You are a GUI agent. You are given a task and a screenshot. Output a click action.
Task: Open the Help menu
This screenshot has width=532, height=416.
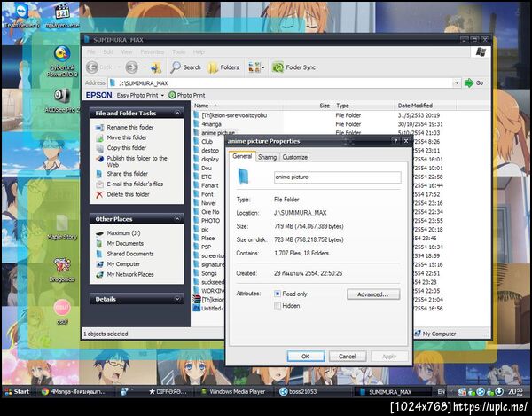pos(199,52)
